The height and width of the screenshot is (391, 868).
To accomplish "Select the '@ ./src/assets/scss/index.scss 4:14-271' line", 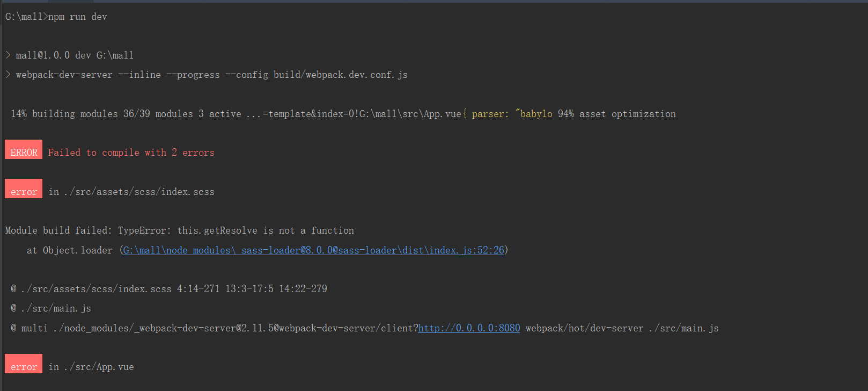I will pyautogui.click(x=169, y=289).
